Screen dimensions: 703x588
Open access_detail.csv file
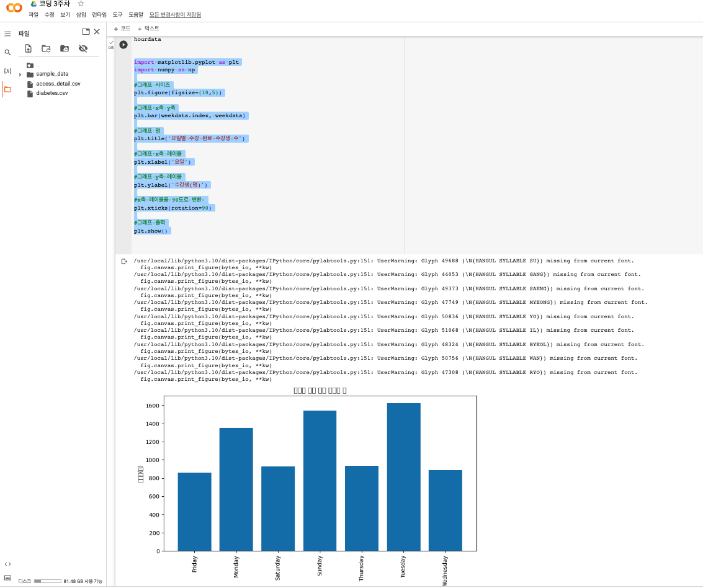pyautogui.click(x=58, y=84)
